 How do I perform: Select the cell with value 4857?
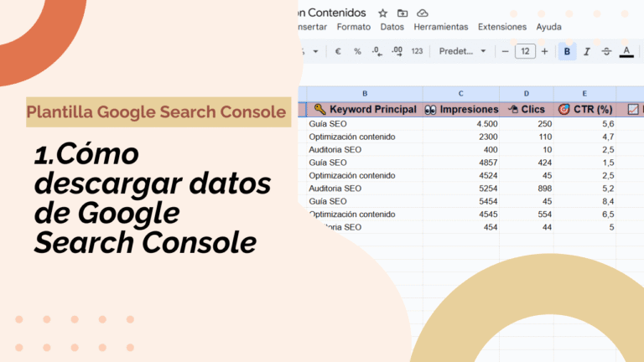(x=461, y=163)
